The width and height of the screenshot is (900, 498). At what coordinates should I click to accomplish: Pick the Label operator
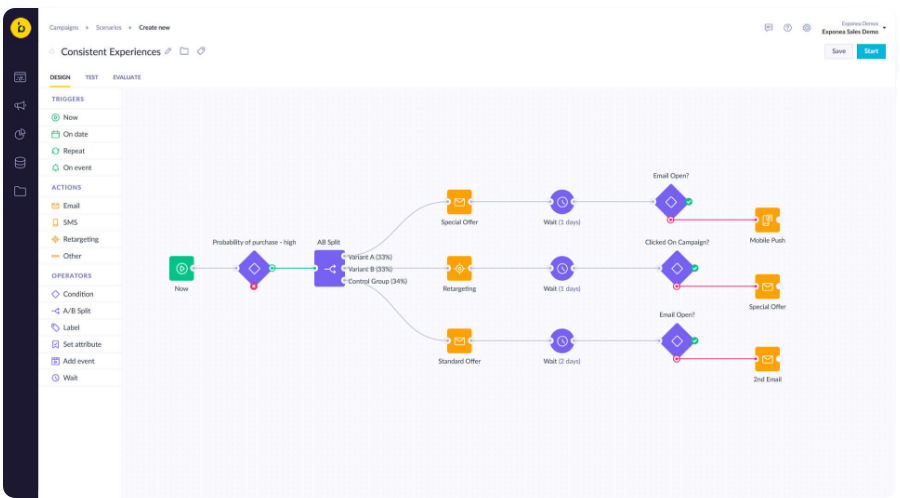(x=80, y=328)
